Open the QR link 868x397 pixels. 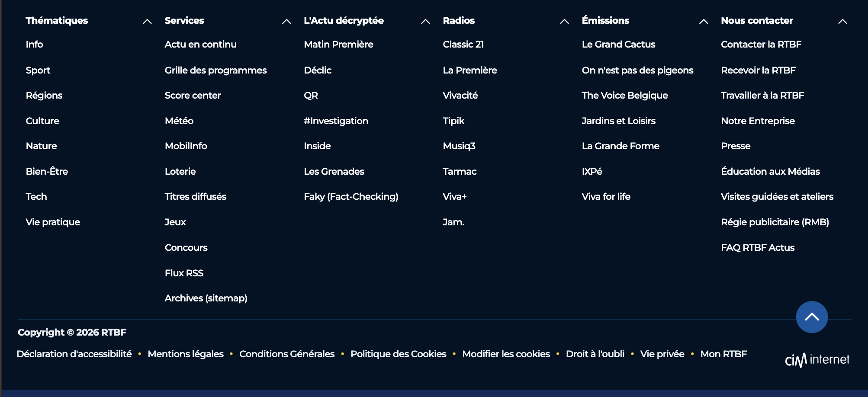point(311,95)
